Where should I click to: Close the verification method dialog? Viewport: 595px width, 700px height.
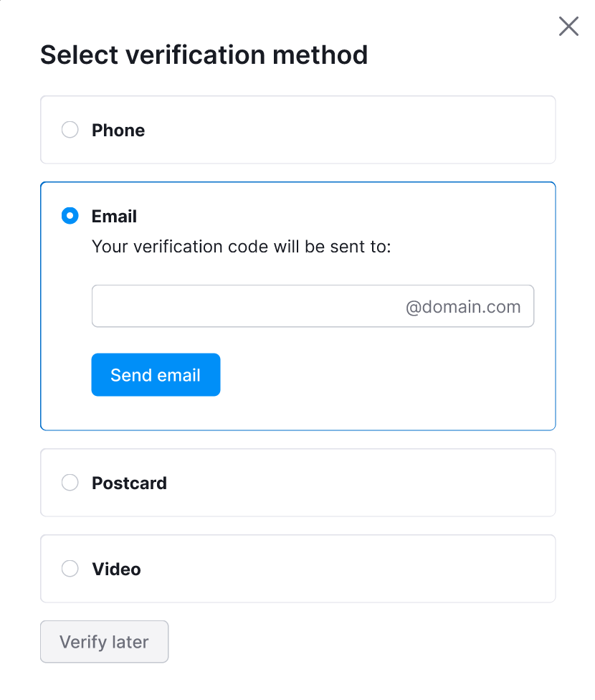click(568, 26)
